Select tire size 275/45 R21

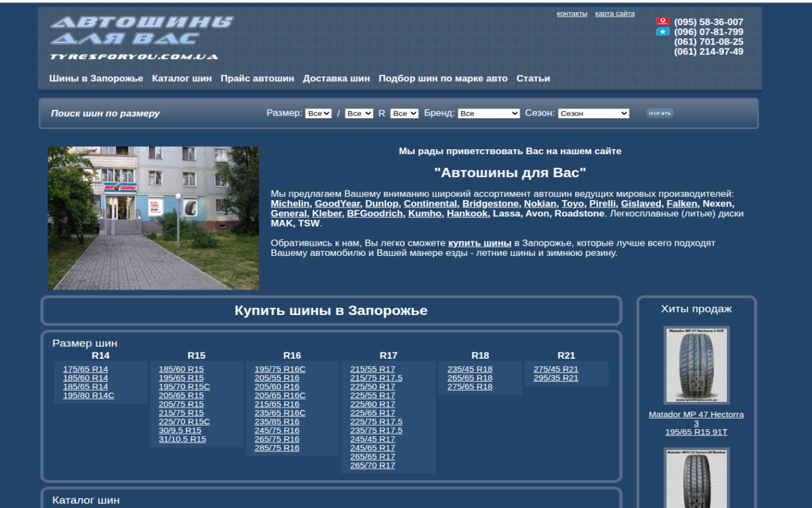556,369
